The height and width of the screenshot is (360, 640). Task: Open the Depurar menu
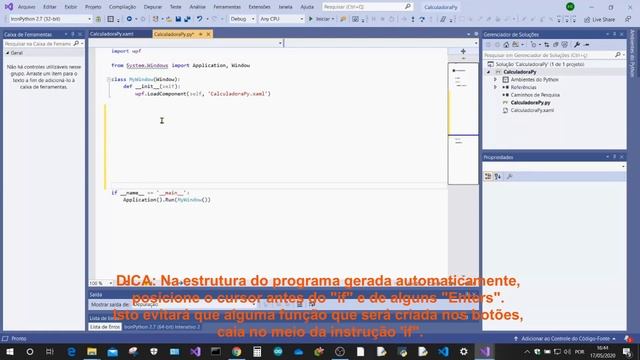click(153, 7)
